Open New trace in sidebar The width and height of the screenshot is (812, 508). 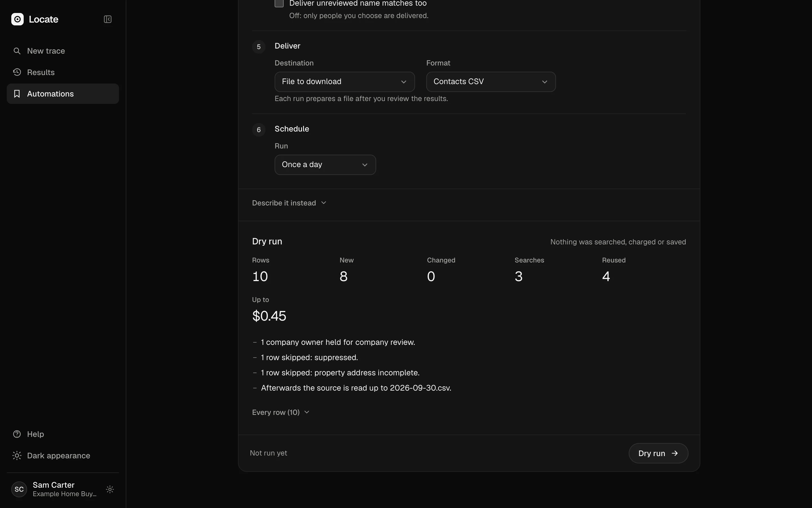63,51
